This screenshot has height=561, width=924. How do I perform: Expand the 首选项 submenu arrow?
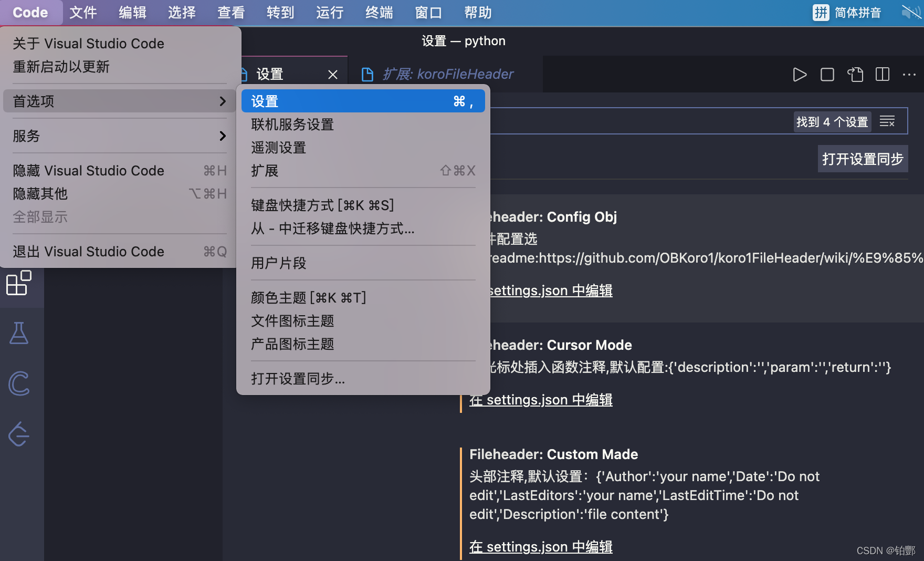pyautogui.click(x=223, y=101)
